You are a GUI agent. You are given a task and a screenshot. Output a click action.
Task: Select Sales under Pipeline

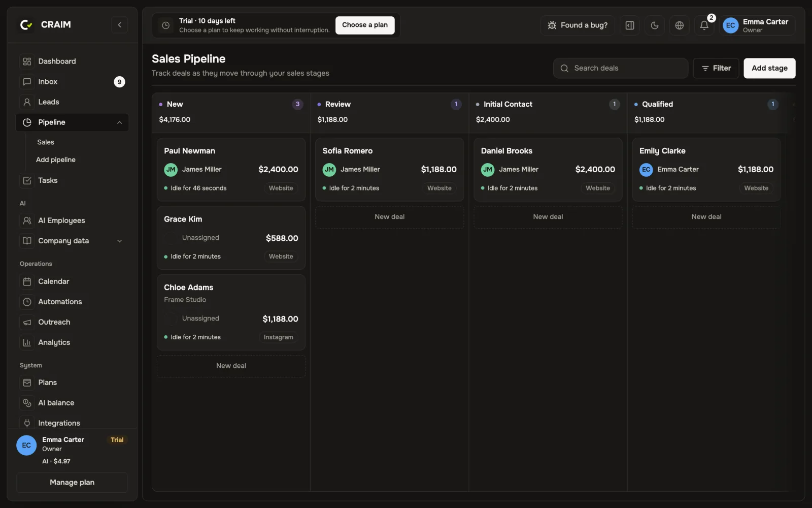pos(46,142)
